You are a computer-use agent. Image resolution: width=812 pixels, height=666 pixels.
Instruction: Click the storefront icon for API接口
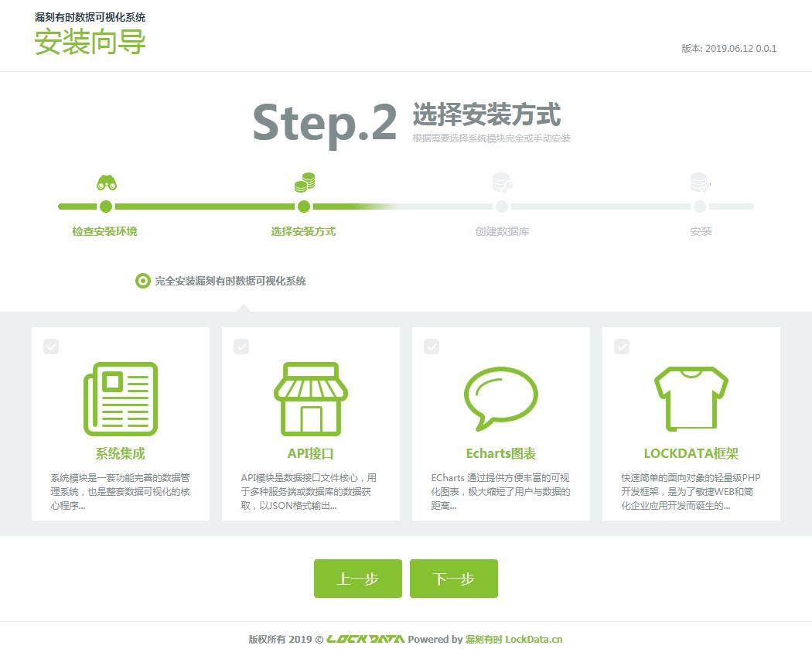[311, 399]
